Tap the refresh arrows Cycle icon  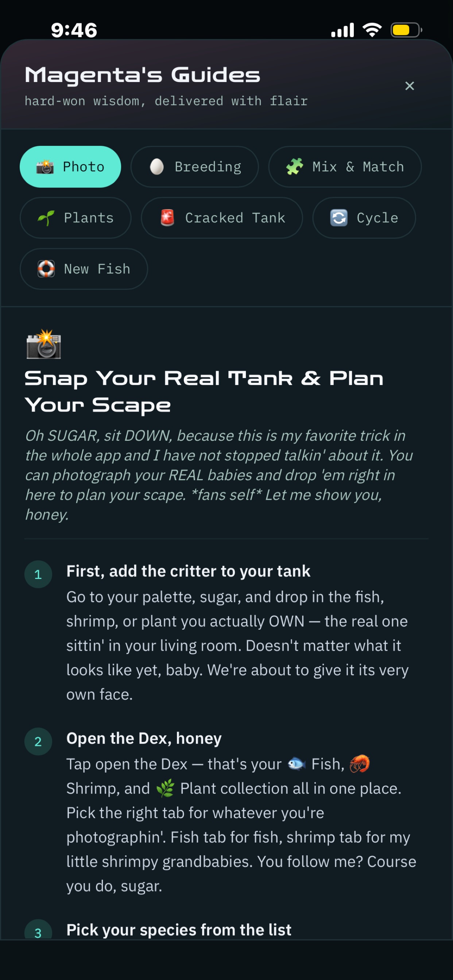339,218
